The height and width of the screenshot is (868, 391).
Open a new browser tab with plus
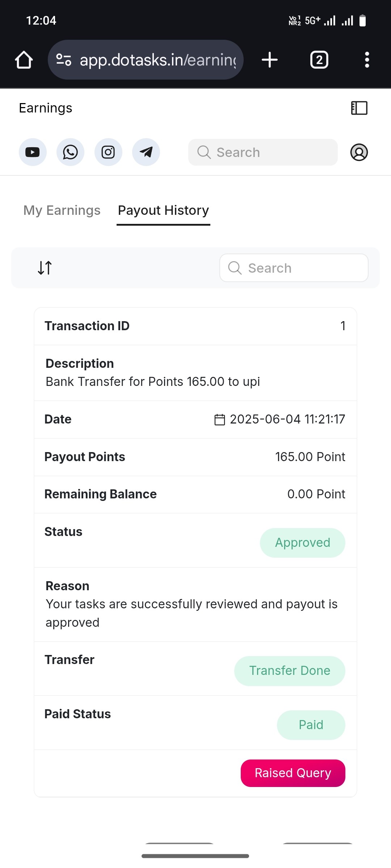(270, 60)
